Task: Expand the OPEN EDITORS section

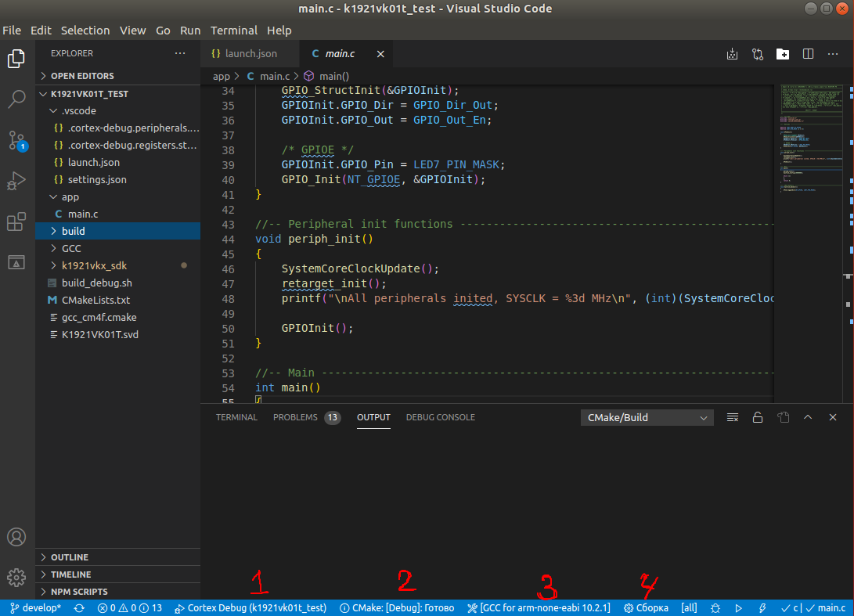Action: (117, 76)
